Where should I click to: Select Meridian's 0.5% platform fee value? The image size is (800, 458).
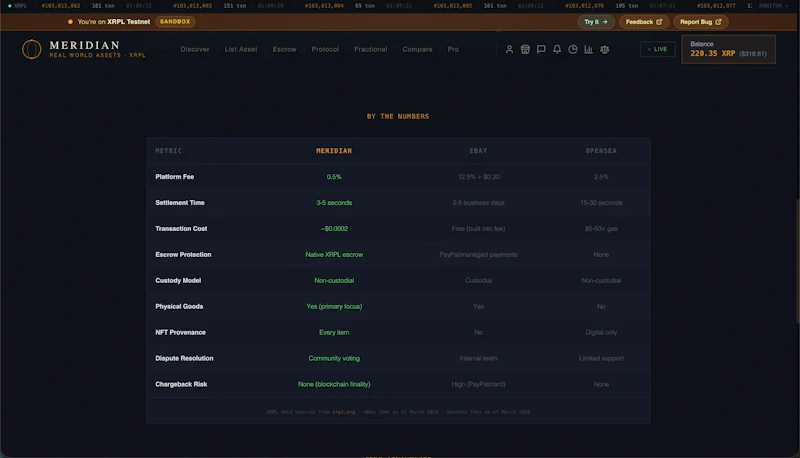tap(334, 177)
